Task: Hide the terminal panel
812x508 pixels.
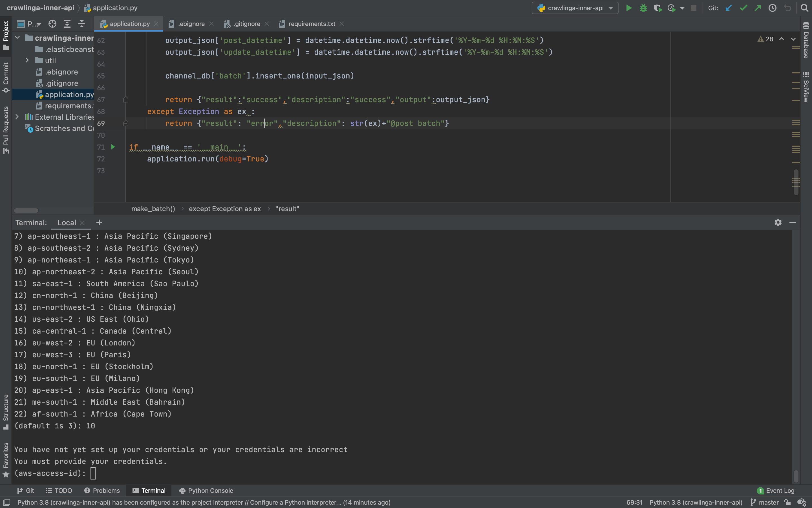Action: (793, 222)
